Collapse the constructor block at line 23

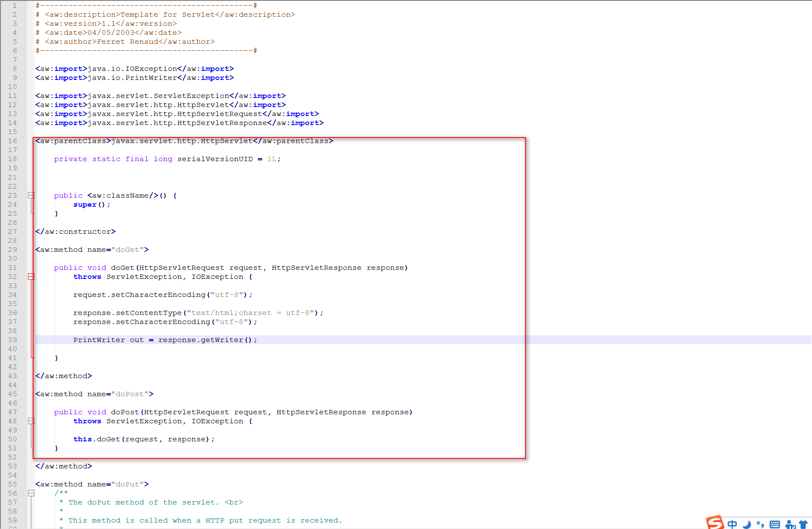31,196
